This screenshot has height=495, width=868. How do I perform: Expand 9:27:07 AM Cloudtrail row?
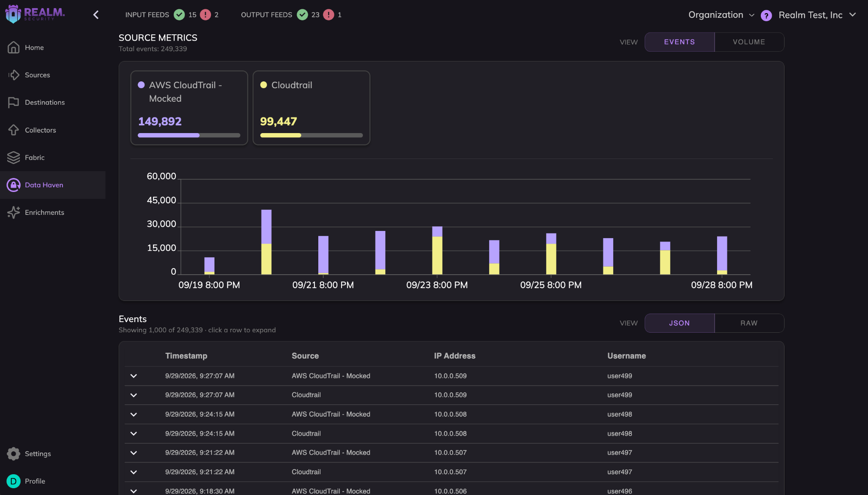134,395
